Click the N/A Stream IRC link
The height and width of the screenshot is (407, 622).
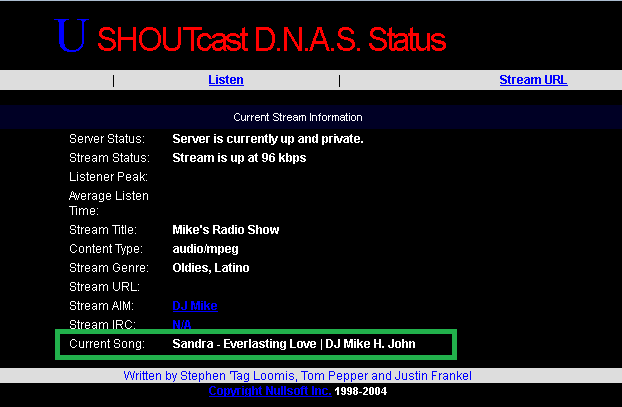[x=182, y=324]
